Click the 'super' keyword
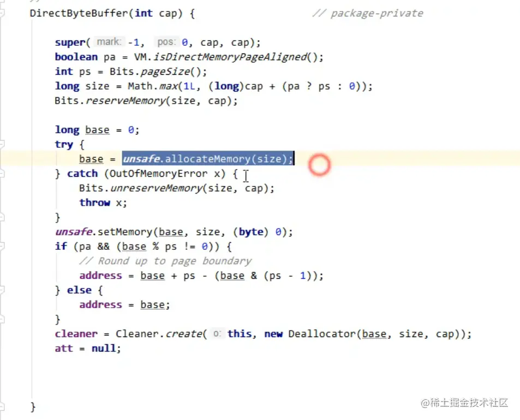This screenshot has width=520, height=420. (70, 43)
